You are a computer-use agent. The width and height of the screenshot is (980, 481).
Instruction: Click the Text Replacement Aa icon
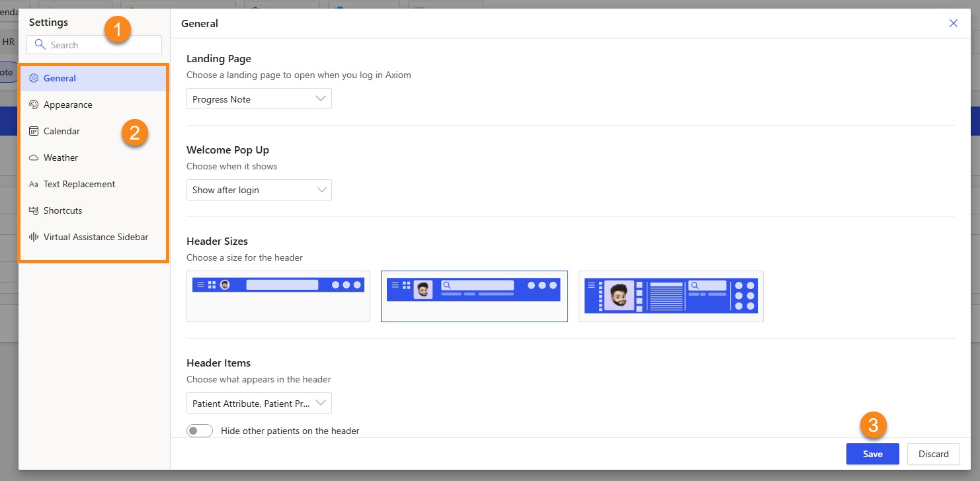[x=34, y=185]
